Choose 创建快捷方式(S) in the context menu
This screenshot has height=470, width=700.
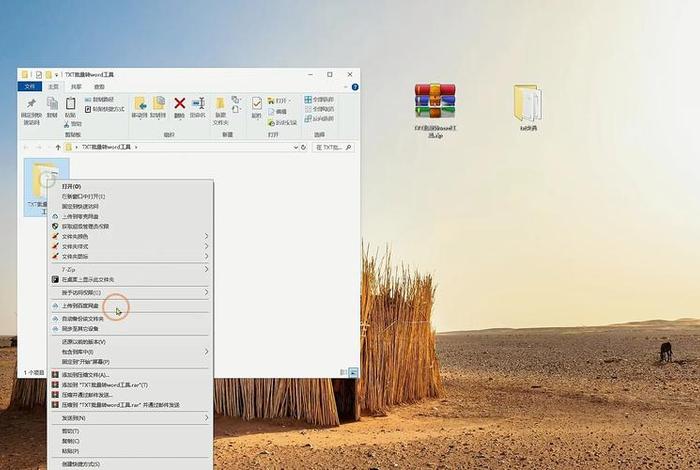coord(130,464)
